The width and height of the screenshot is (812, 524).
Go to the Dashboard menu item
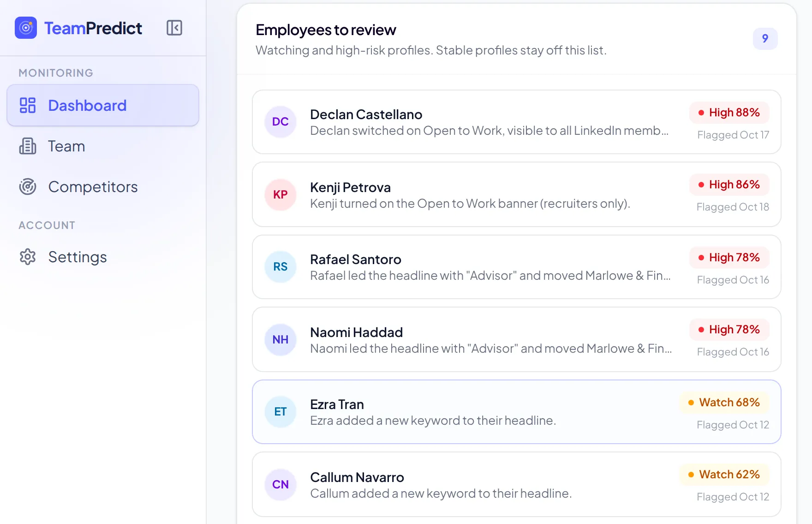pyautogui.click(x=103, y=105)
